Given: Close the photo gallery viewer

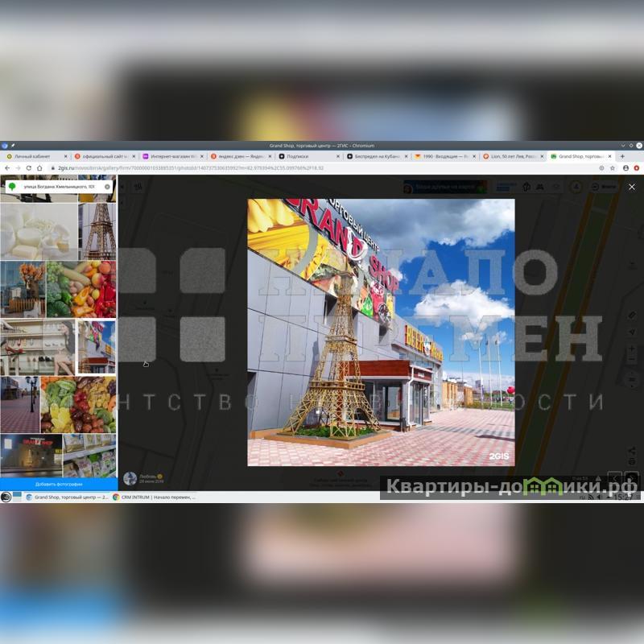Looking at the screenshot, I should pyautogui.click(x=631, y=187).
